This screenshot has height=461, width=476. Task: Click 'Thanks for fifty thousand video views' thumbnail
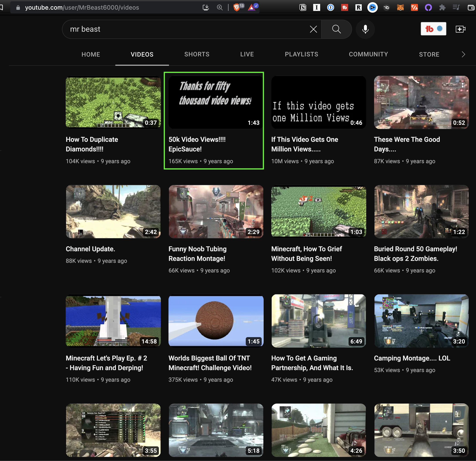click(x=216, y=102)
